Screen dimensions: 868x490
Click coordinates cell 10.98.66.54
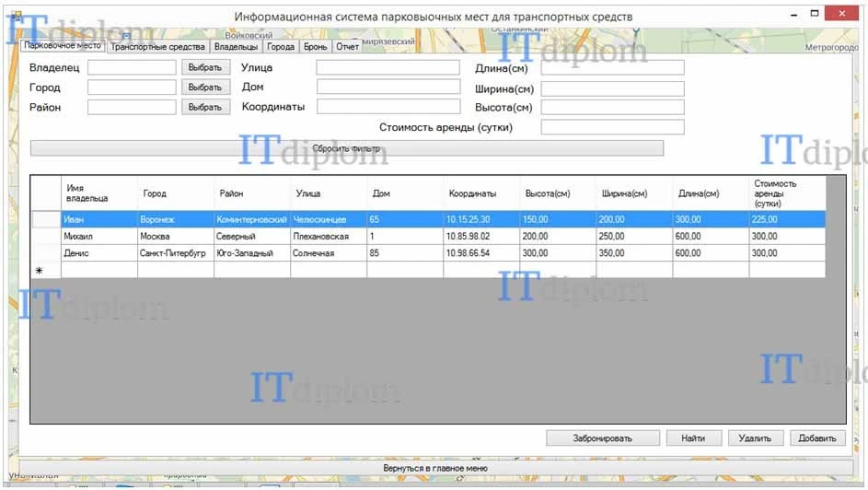click(x=481, y=253)
